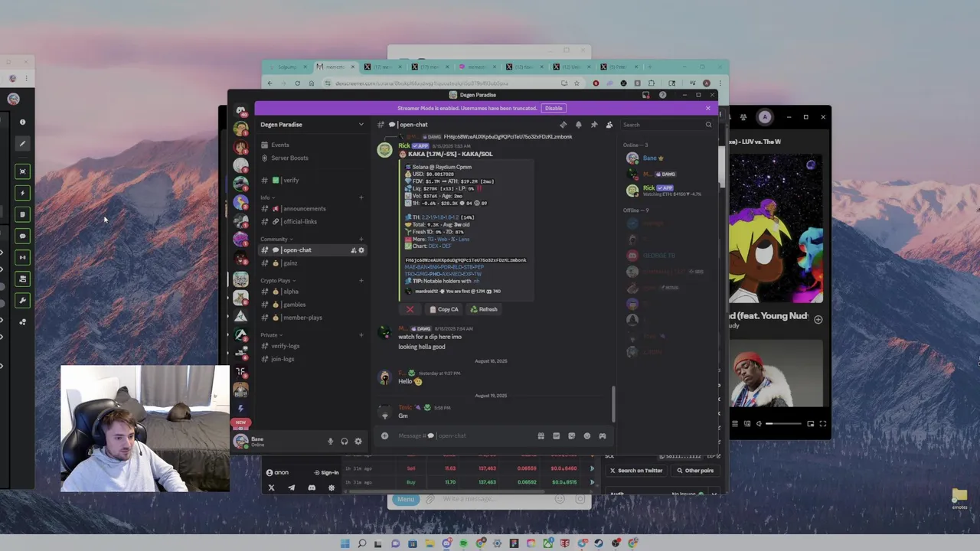The height and width of the screenshot is (551, 980).
Task: Add channel to Info category
Action: (x=361, y=197)
